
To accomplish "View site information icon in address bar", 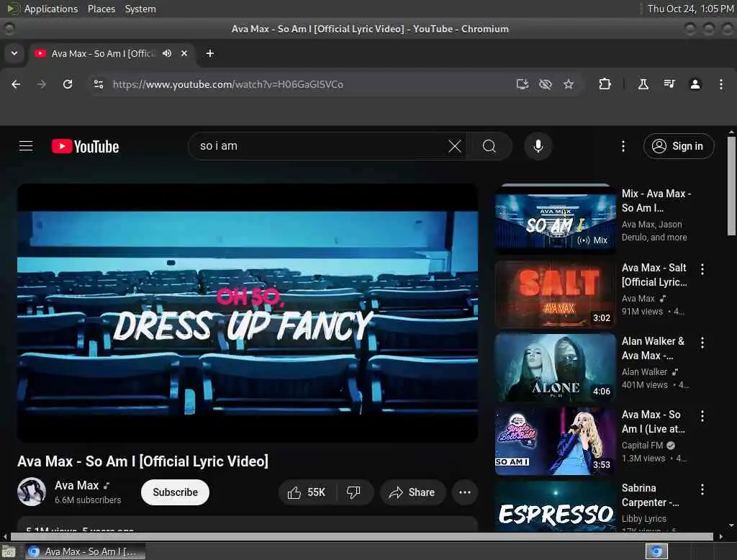I will (x=98, y=84).
